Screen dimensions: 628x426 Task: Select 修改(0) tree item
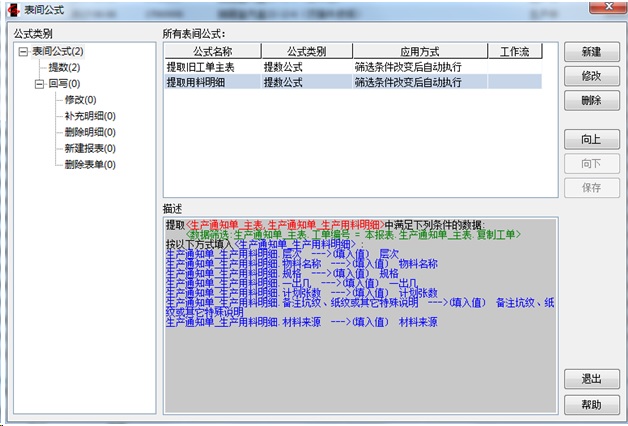click(80, 100)
